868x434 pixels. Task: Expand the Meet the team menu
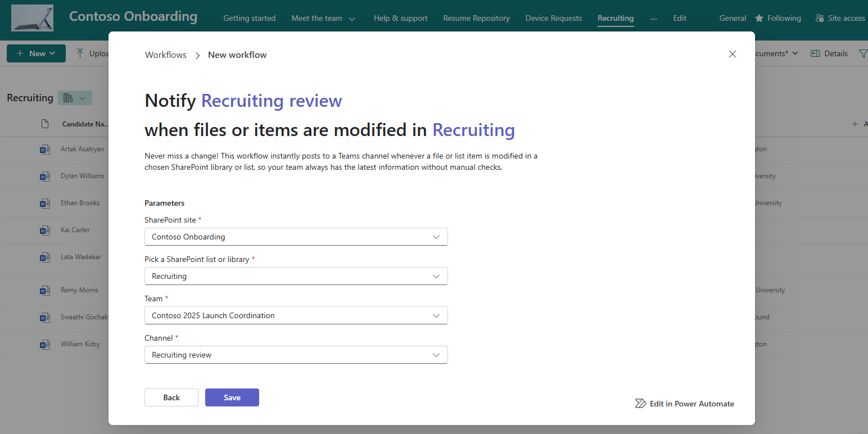(x=352, y=19)
